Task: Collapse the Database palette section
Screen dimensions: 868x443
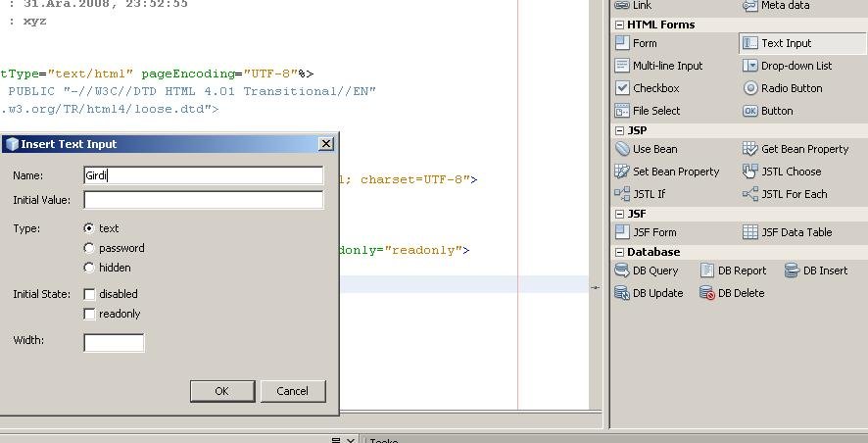Action: pyautogui.click(x=619, y=252)
